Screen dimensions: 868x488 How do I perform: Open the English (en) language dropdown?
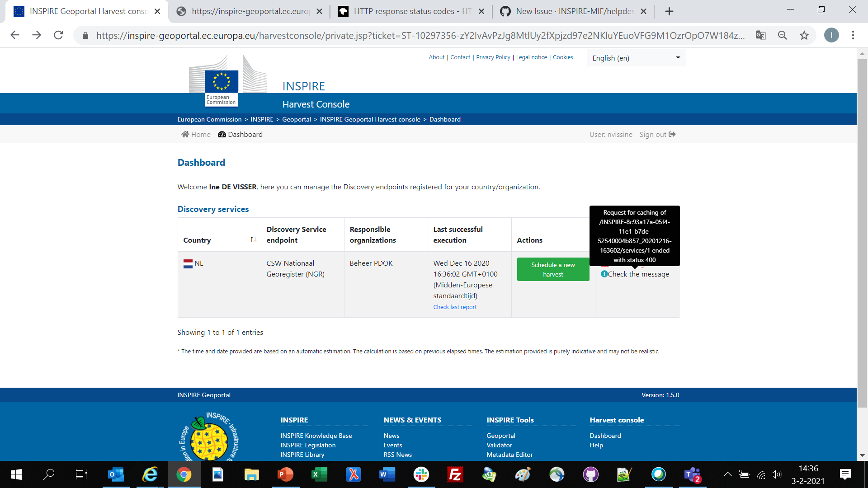tap(636, 58)
